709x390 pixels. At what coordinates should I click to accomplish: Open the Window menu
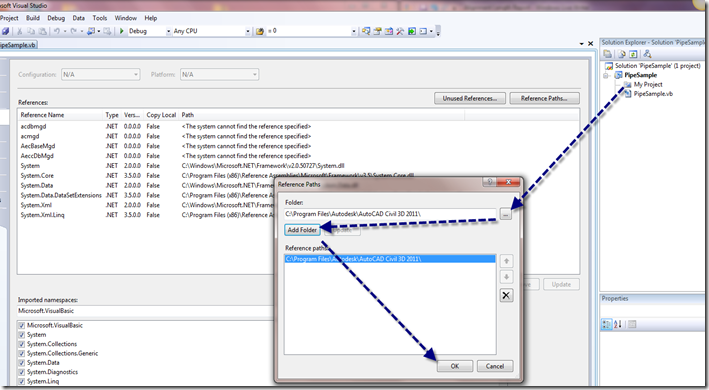click(126, 18)
